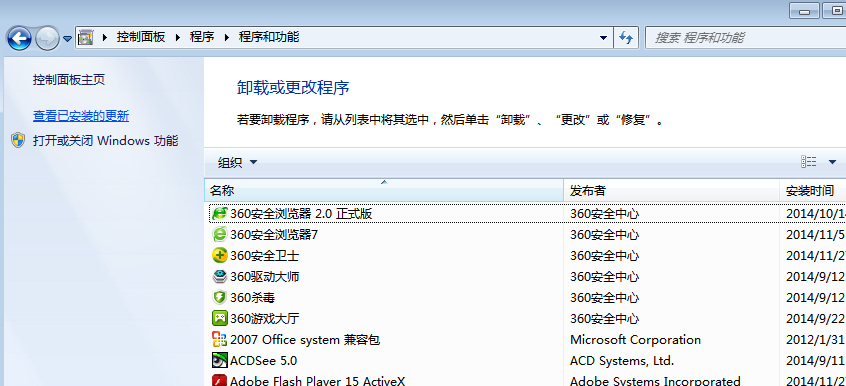846x386 pixels.
Task: Click the Back navigation arrow button
Action: click(19, 38)
